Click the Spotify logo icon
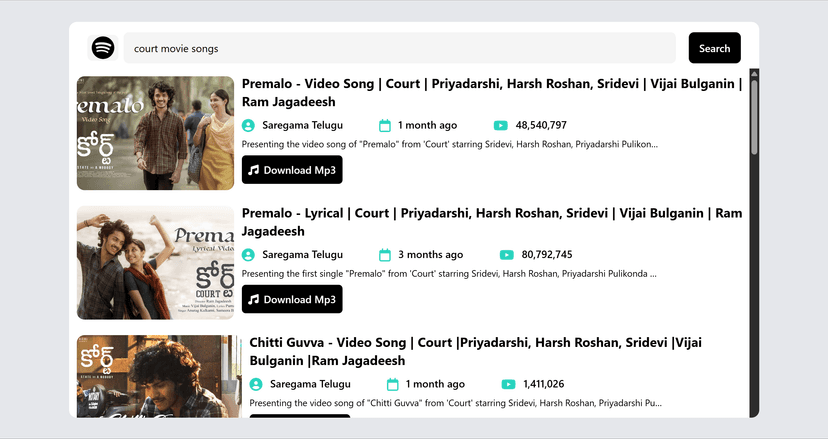This screenshot has height=439, width=828. 103,48
